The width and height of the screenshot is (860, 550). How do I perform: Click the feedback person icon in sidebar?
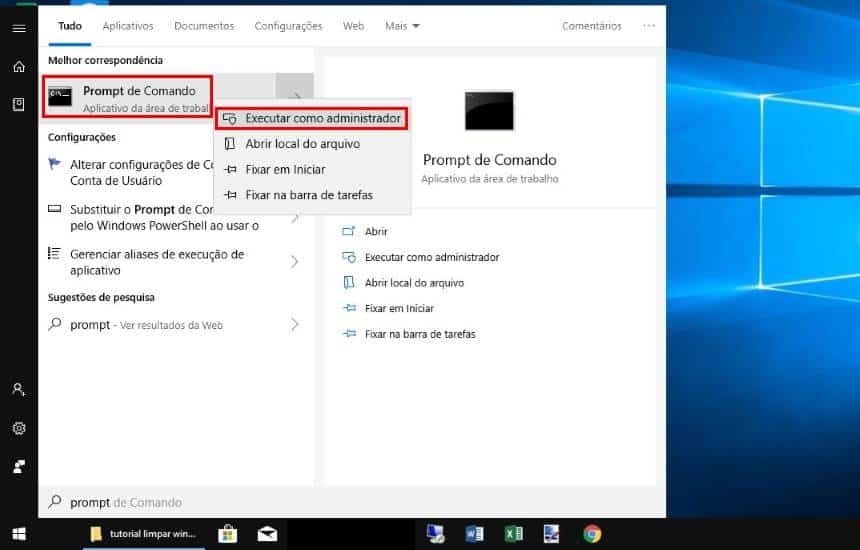(19, 467)
